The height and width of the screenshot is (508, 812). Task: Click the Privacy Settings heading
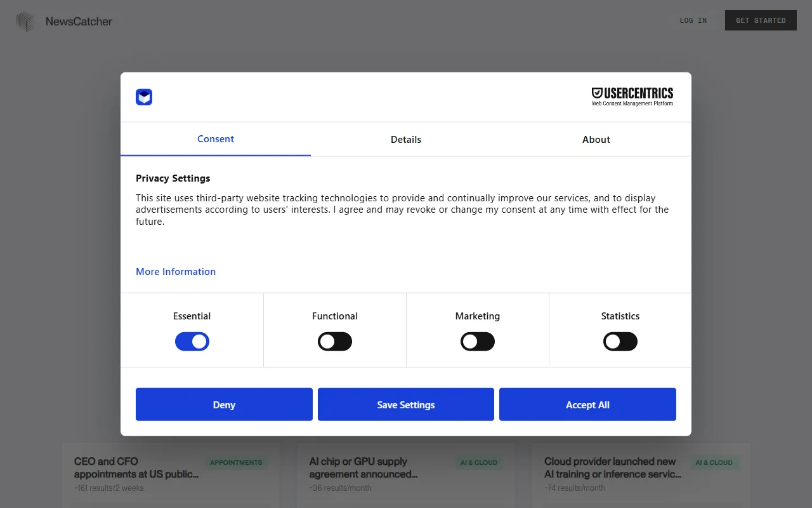173,178
